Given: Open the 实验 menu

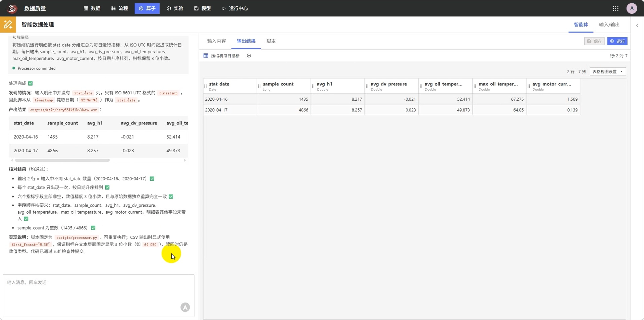Looking at the screenshot, I should [x=175, y=8].
